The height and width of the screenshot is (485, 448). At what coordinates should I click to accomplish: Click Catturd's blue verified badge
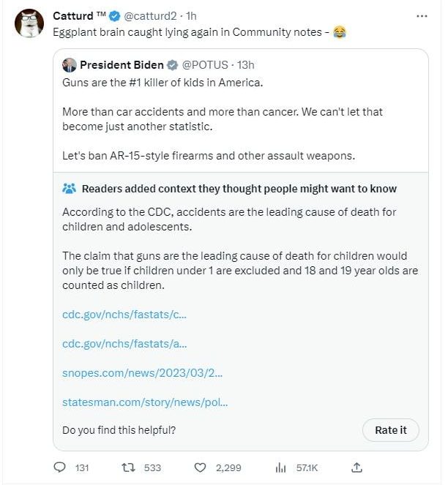(115, 16)
